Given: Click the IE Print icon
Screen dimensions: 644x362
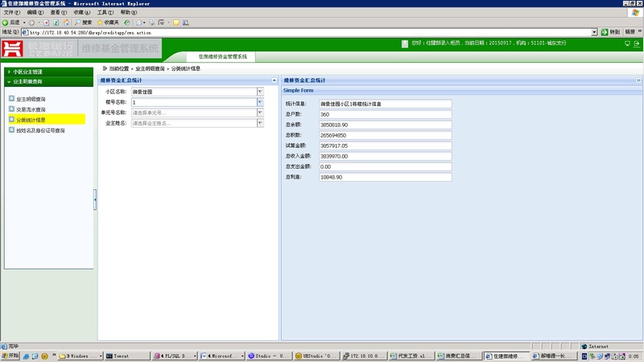Looking at the screenshot, I should coord(152,23).
